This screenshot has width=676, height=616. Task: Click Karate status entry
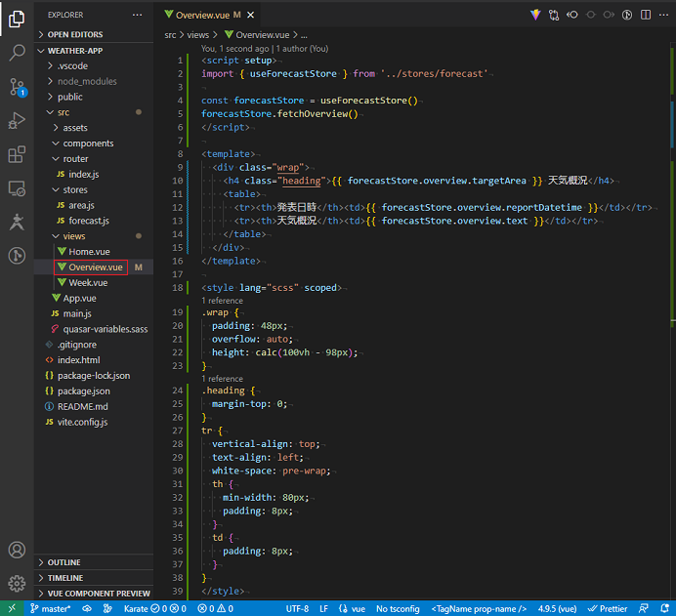click(x=155, y=608)
